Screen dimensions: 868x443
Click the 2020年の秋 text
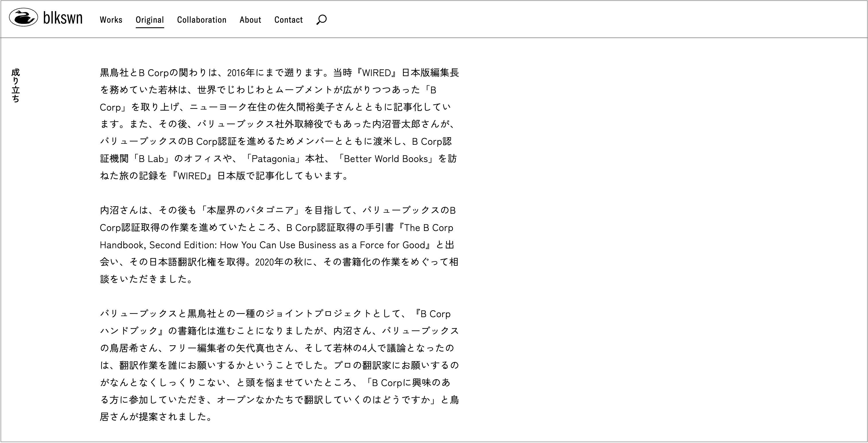click(279, 262)
